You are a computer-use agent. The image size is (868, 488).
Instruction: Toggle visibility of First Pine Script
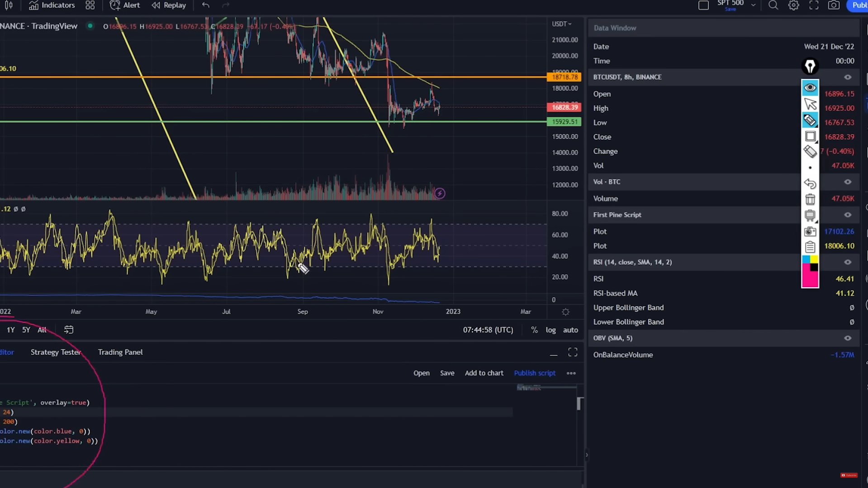pos(848,215)
